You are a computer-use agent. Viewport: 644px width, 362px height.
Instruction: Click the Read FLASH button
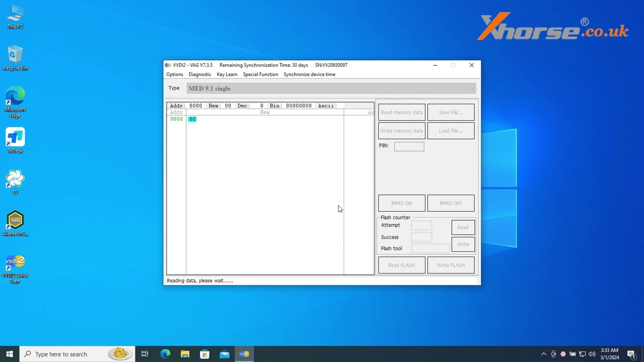click(x=401, y=265)
